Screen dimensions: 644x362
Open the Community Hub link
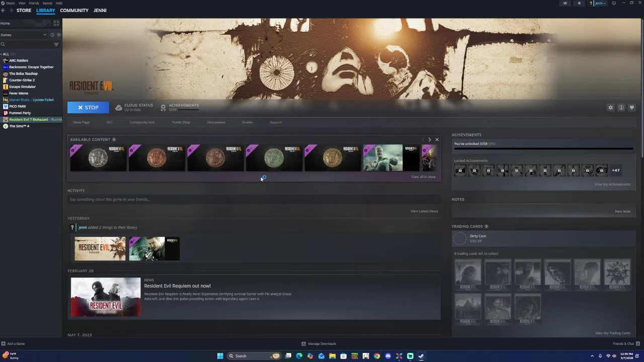(142, 122)
